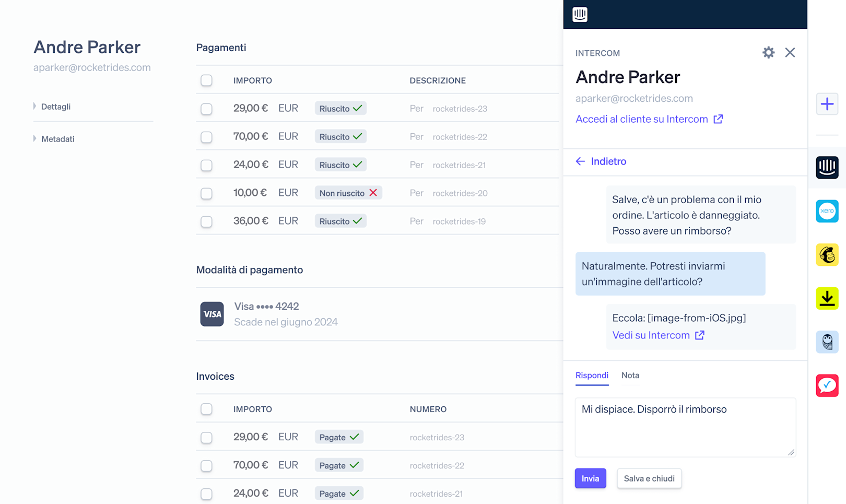Image resolution: width=846 pixels, height=504 pixels.
Task: Open the Mailchimp app icon
Action: pos(827,255)
